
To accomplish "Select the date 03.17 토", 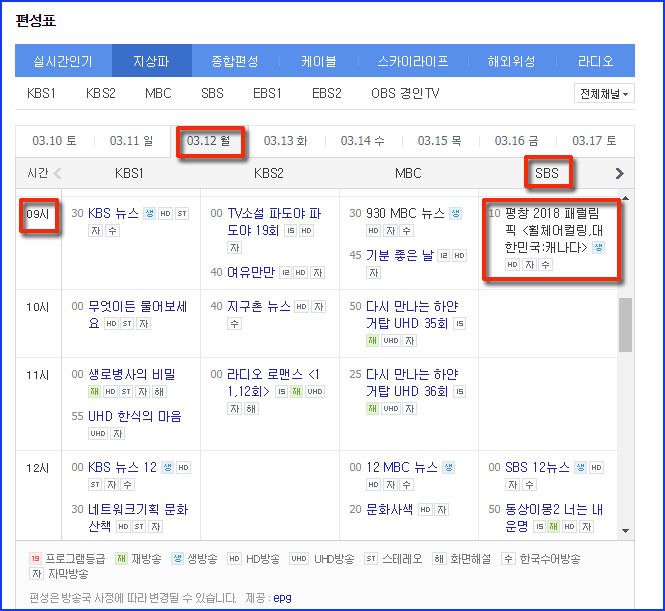I will pyautogui.click(x=594, y=140).
